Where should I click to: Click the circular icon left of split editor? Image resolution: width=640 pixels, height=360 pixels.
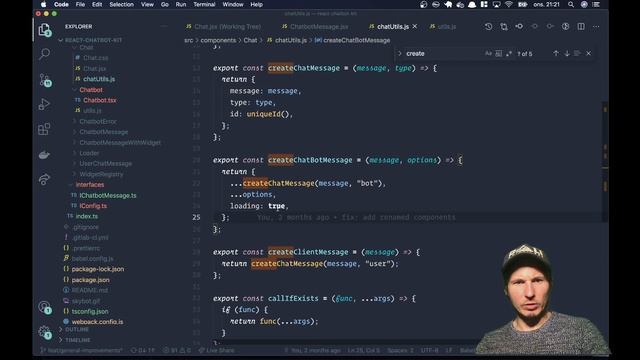pos(565,27)
